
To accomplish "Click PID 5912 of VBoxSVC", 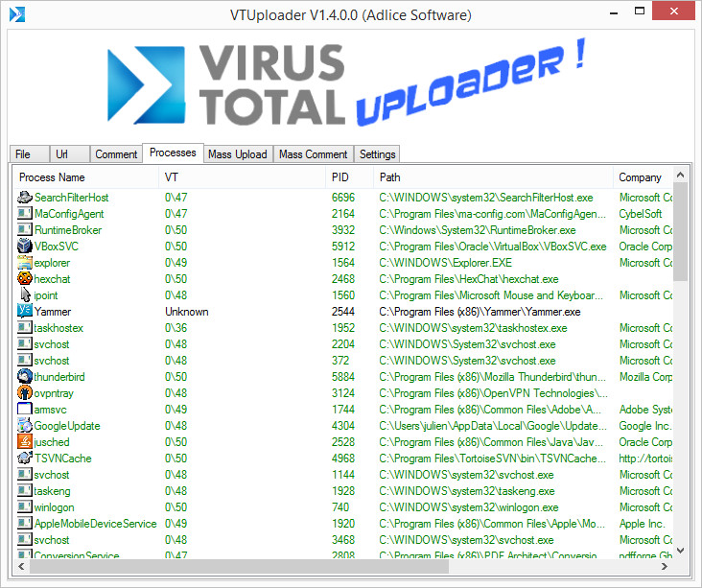I will click(343, 247).
